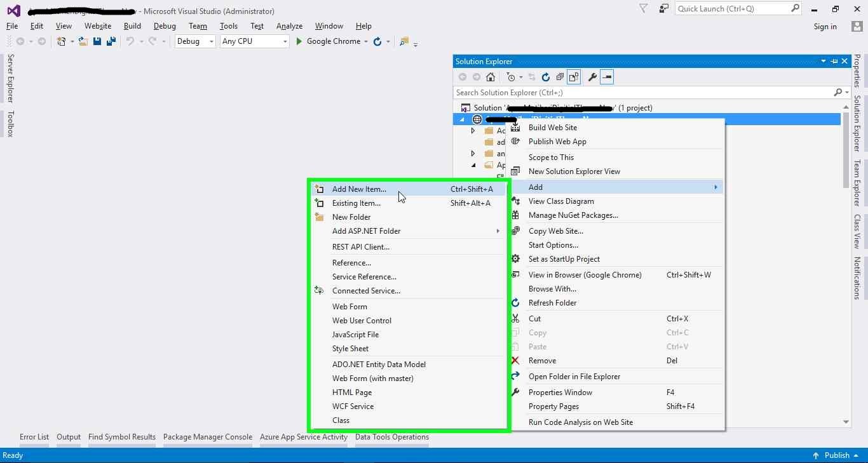Screen dimensions: 868x463
Task: Open Solution Explorer window position dropdown
Action: [x=824, y=61]
